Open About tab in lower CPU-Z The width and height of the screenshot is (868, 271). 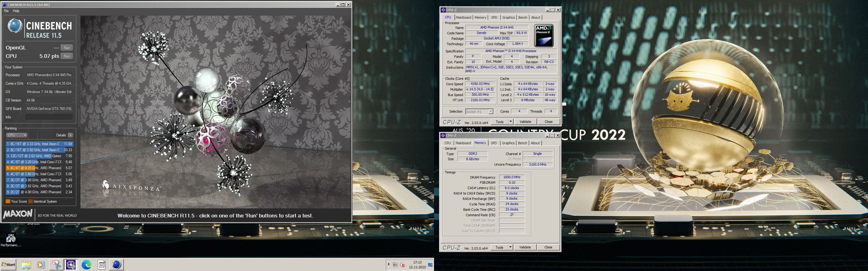535,143
